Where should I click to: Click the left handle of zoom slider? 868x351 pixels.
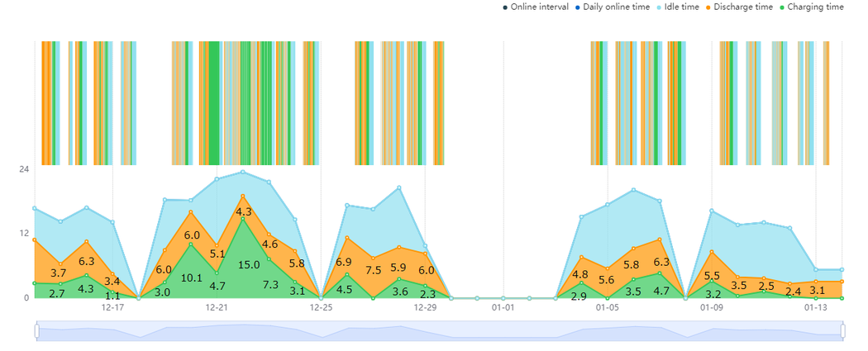[x=37, y=330]
